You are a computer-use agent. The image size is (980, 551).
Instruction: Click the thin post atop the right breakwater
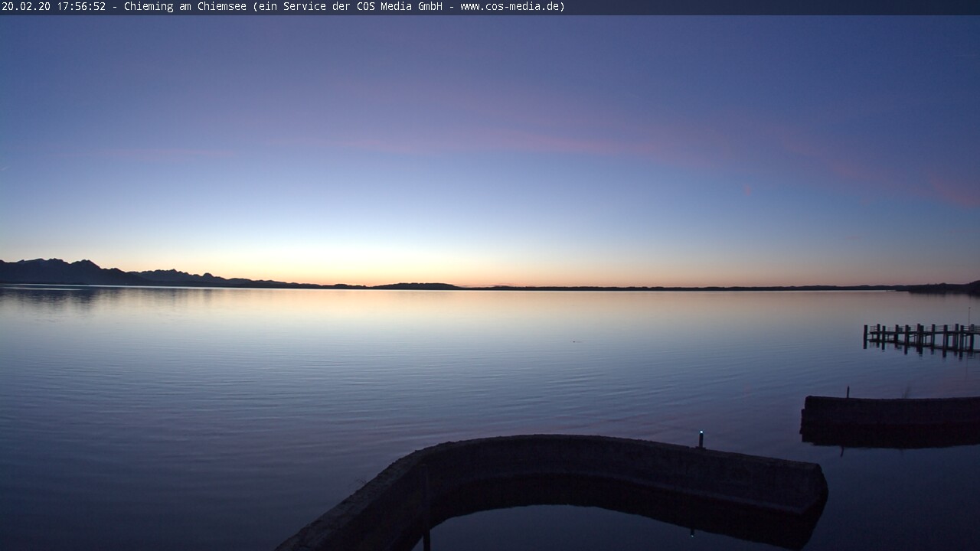[x=848, y=392]
